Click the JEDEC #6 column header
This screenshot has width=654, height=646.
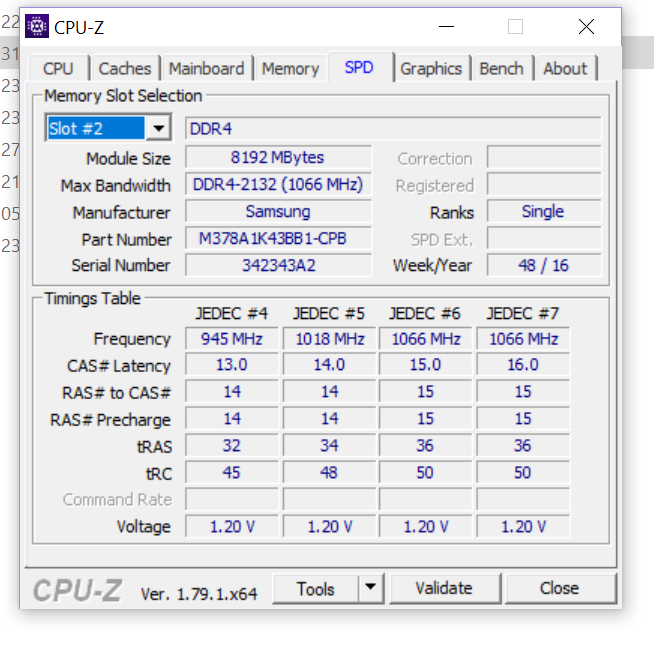(x=425, y=314)
